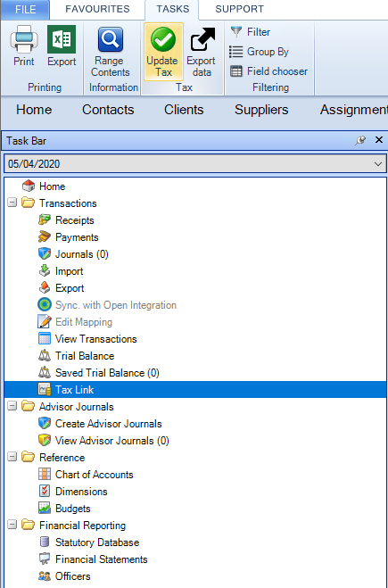Viewport: 388px width, 588px height.
Task: Click the Print printer icon
Action: 24,39
